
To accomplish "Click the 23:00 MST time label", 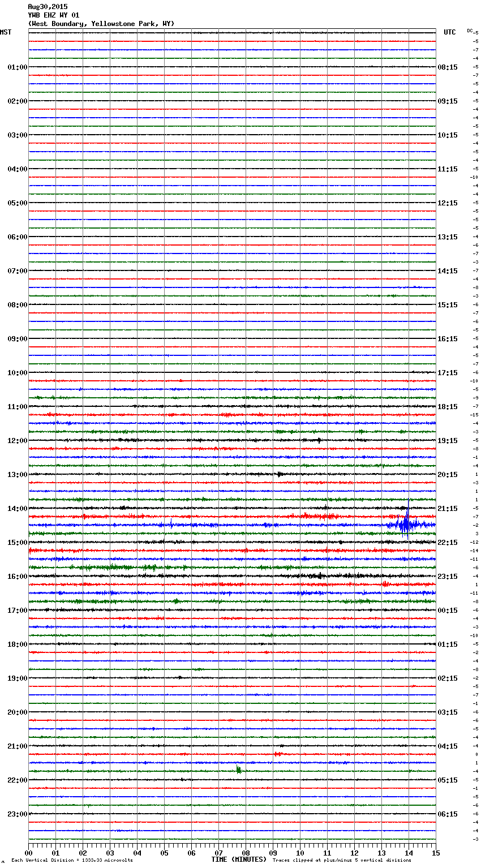I will click(x=17, y=814).
